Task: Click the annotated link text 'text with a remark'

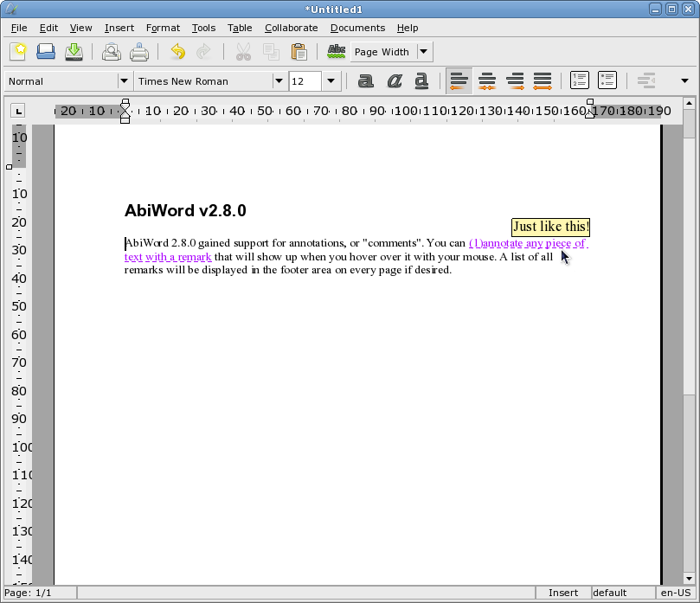Action: coord(168,257)
